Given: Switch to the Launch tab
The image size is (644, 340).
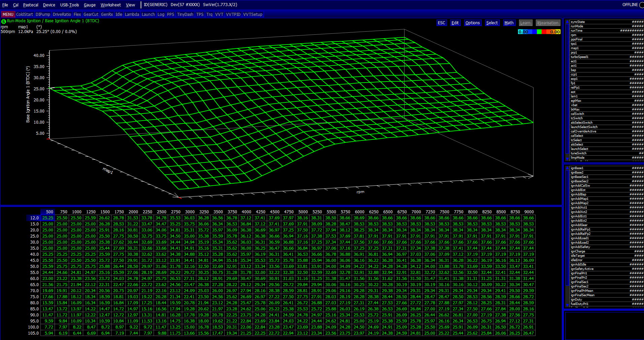Looking at the screenshot, I should click(x=148, y=14).
